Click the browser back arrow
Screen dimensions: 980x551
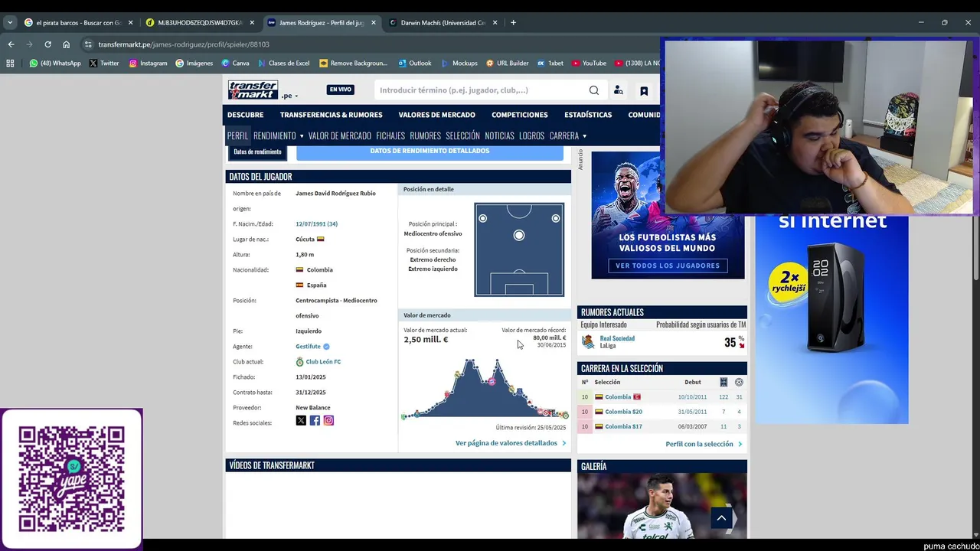pyautogui.click(x=11, y=44)
